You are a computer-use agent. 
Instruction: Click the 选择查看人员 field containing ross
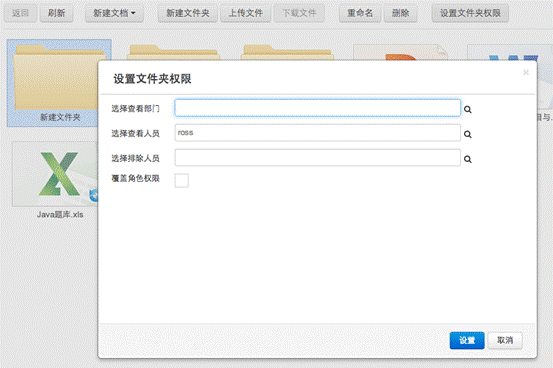pyautogui.click(x=317, y=133)
